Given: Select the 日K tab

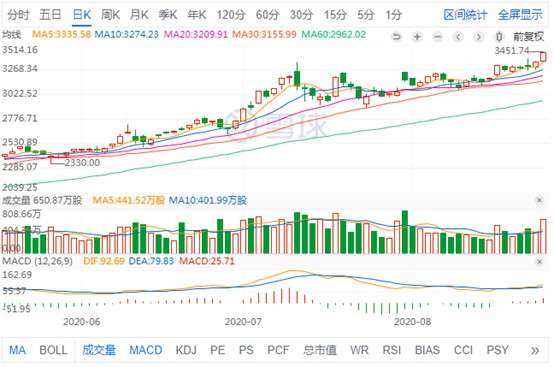Looking at the screenshot, I should coord(82,15).
